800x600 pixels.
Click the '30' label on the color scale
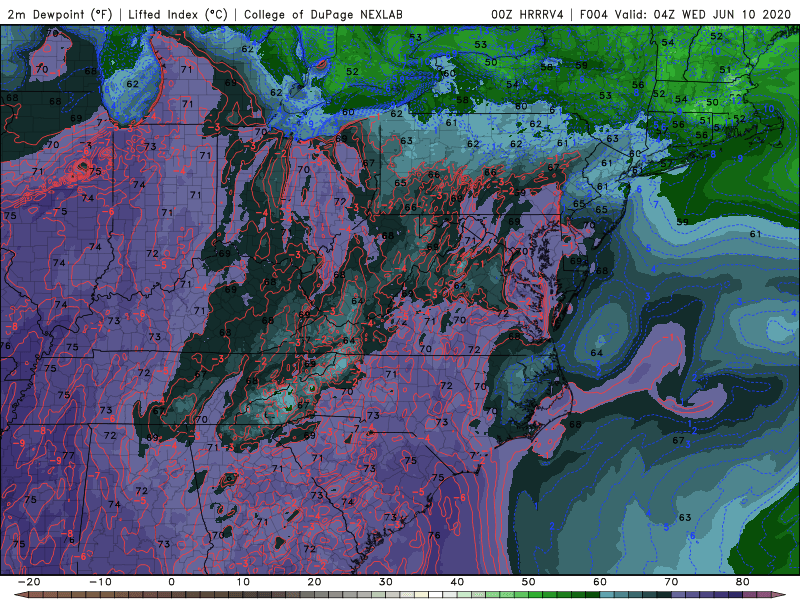point(386,582)
